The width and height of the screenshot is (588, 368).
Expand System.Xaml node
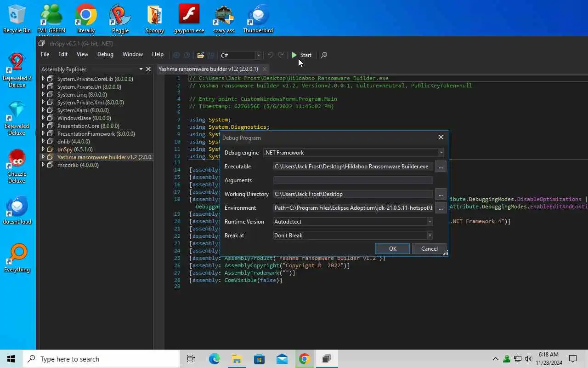coord(44,110)
